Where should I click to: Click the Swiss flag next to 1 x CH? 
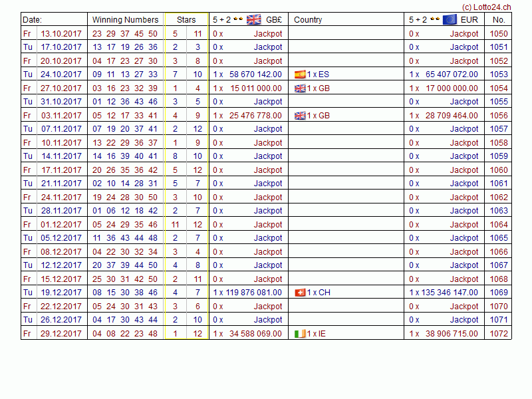coord(300,293)
